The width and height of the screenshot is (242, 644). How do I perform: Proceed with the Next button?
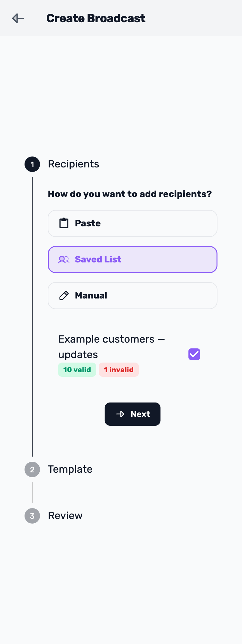[x=133, y=414]
